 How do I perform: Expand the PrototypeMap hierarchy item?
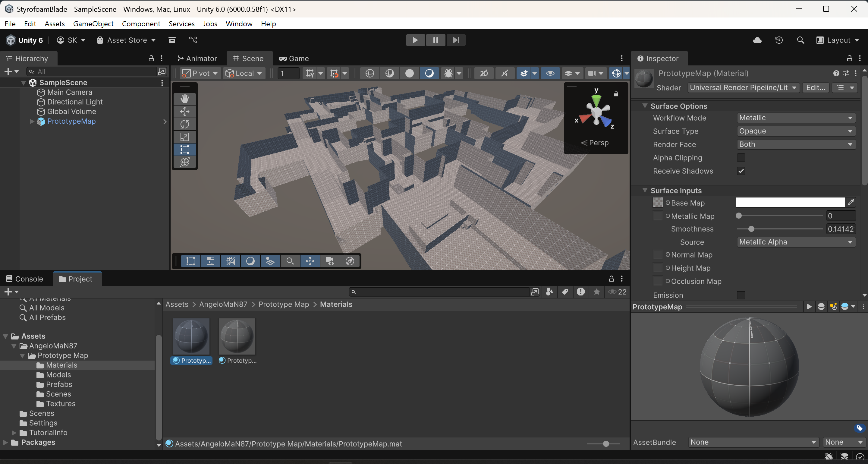[x=32, y=121]
